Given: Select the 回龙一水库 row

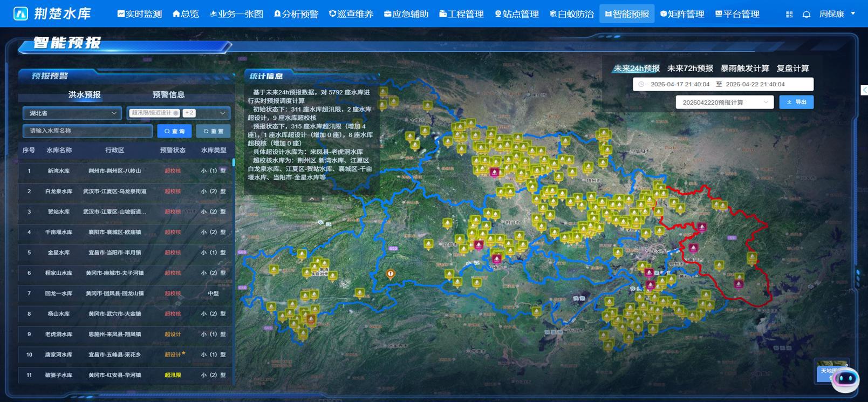Looking at the screenshot, I should point(125,294).
